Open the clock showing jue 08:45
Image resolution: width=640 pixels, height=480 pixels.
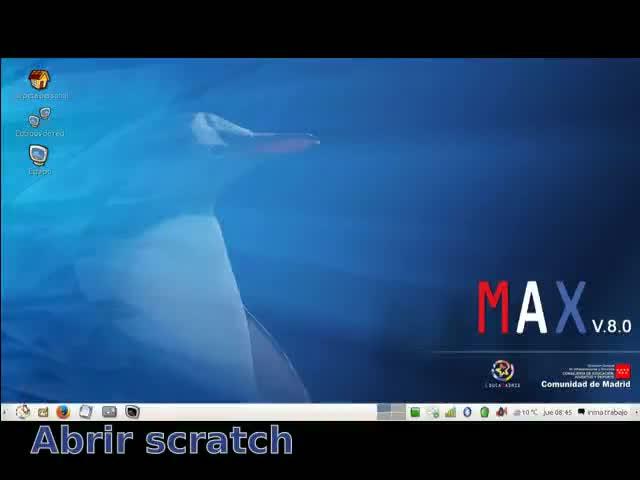click(558, 413)
